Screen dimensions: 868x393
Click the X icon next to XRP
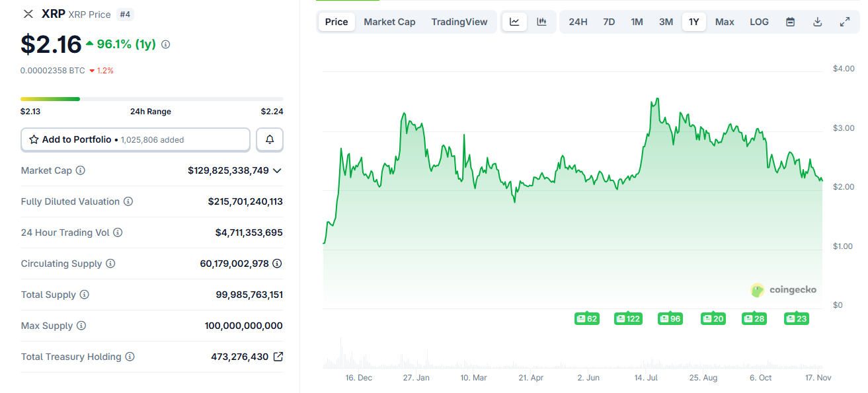[27, 13]
